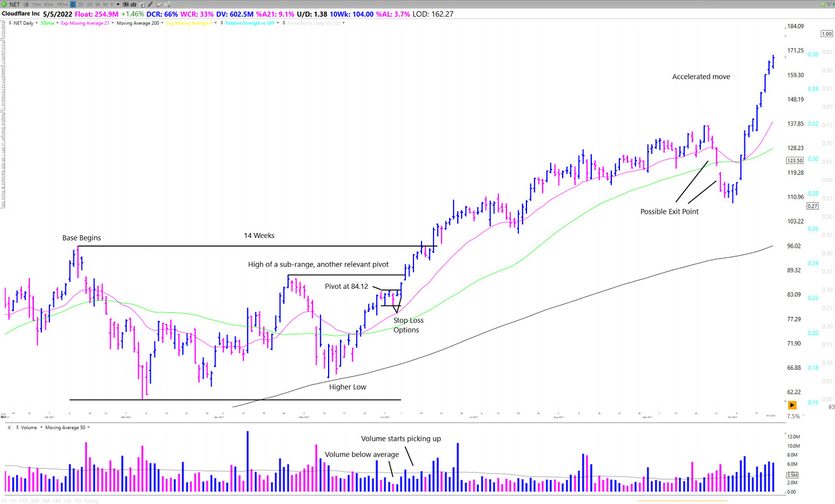Viewport: 835px width, 504px height.
Task: Toggle the 50sma indicator visibility
Action: (46, 23)
